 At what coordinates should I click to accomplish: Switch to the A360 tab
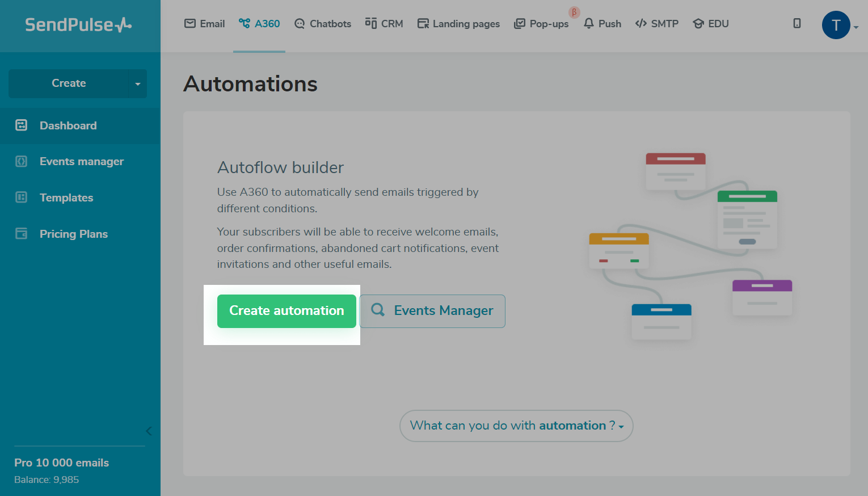[259, 24]
